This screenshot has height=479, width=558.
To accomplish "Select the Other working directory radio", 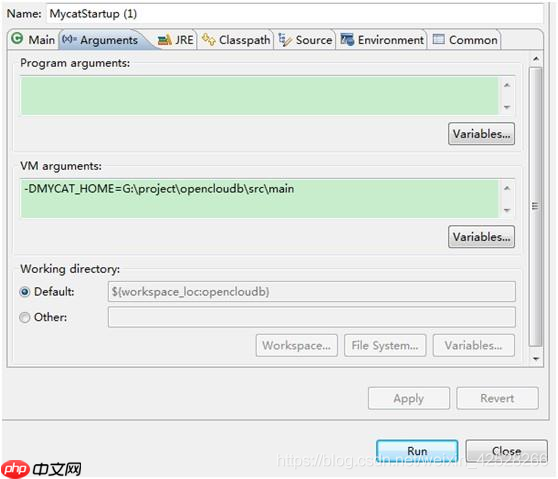I will click(25, 317).
